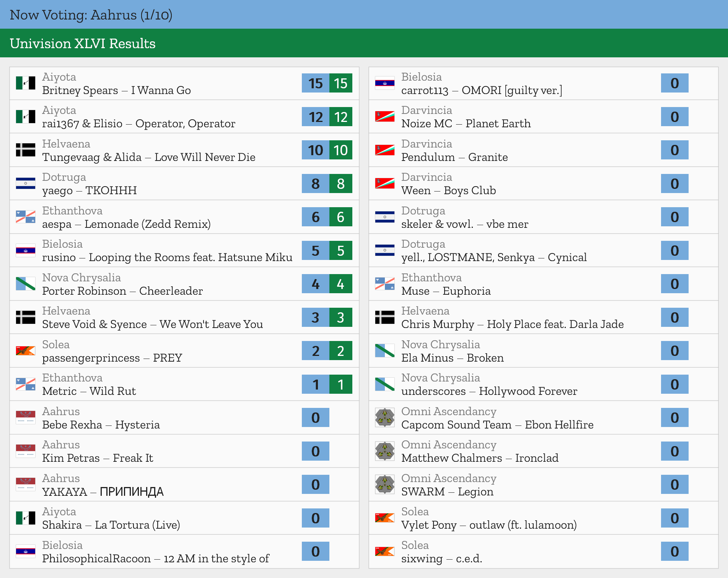Click the text 'Shakira – La Tortura (Live)'
The width and height of the screenshot is (728, 578).
tap(111, 525)
